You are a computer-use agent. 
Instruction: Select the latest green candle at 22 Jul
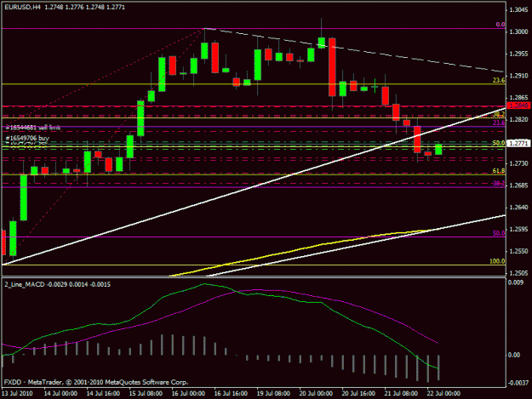tap(438, 150)
